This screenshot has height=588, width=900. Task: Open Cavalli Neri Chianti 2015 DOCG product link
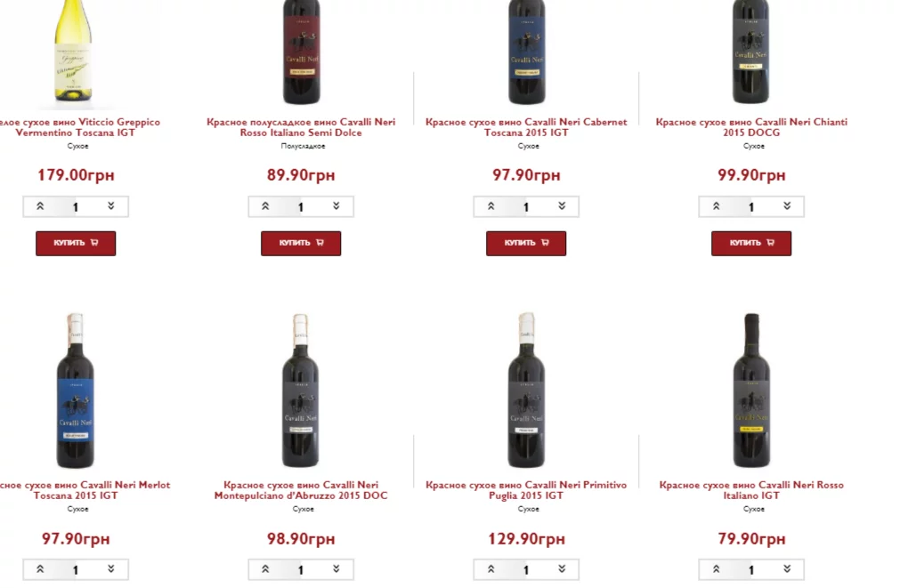(751, 127)
